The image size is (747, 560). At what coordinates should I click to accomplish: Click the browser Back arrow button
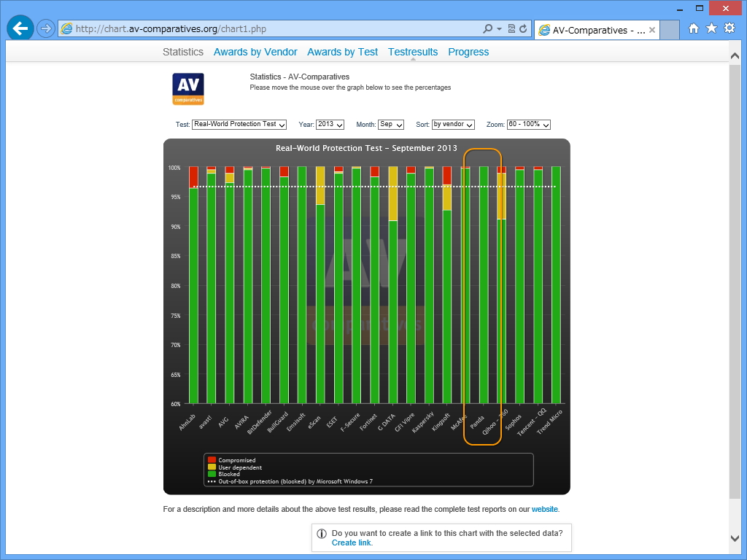[x=20, y=28]
